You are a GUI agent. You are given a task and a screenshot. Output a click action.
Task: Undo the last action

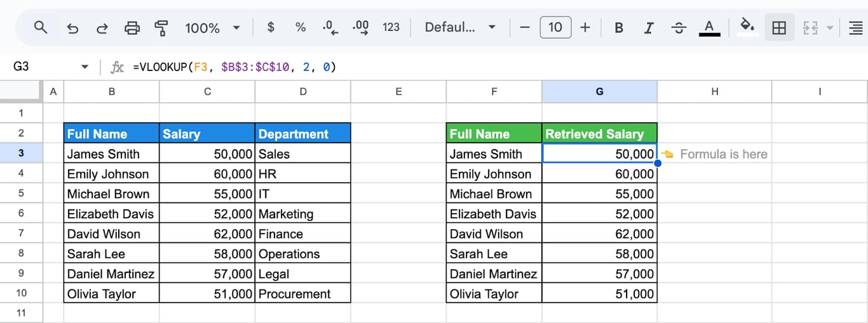coord(72,28)
